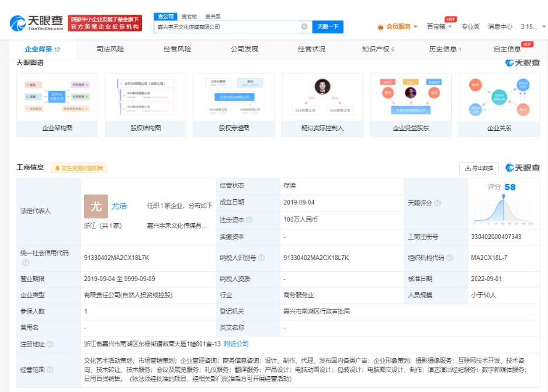Open the 公司发展 tab

tap(244, 49)
